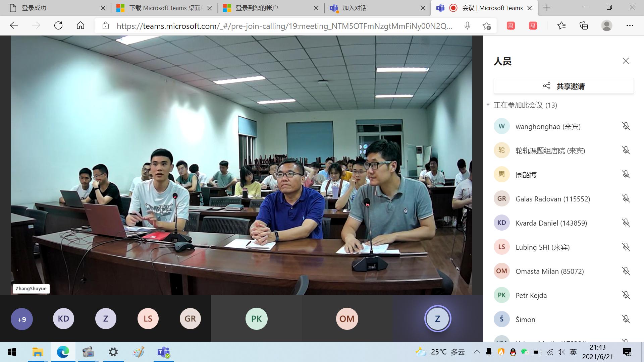Click the microphone permission icon in address bar
This screenshot has height=362, width=644.
[467, 25]
